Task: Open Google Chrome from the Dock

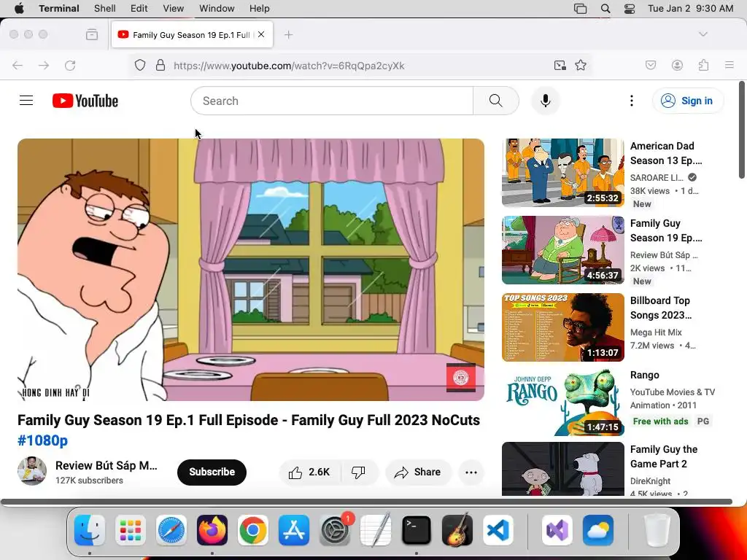Action: 253,530
